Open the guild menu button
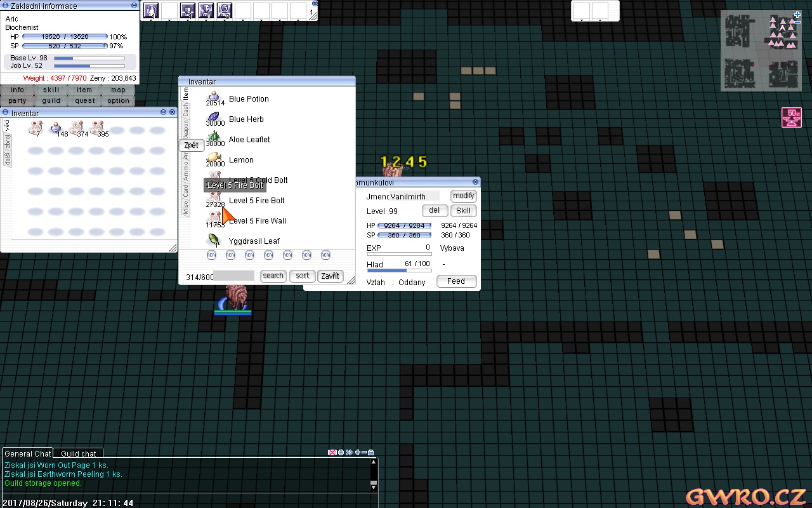Viewport: 812px width, 508px height. (51, 100)
